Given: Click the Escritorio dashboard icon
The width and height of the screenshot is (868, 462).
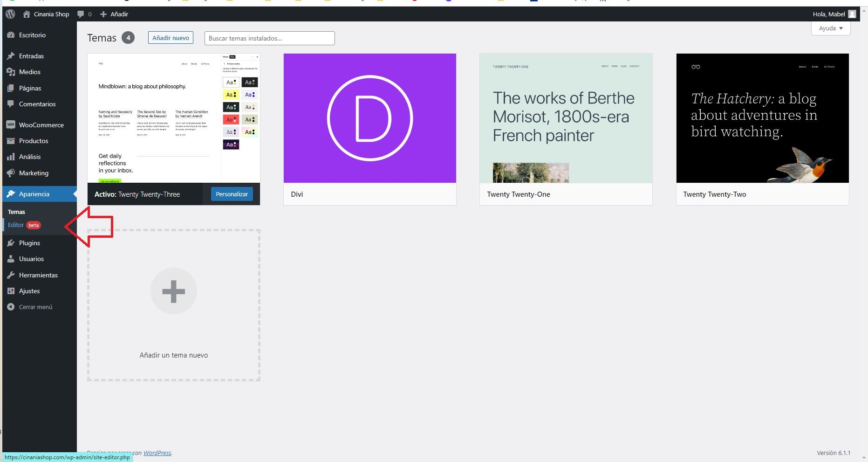Looking at the screenshot, I should click(11, 35).
